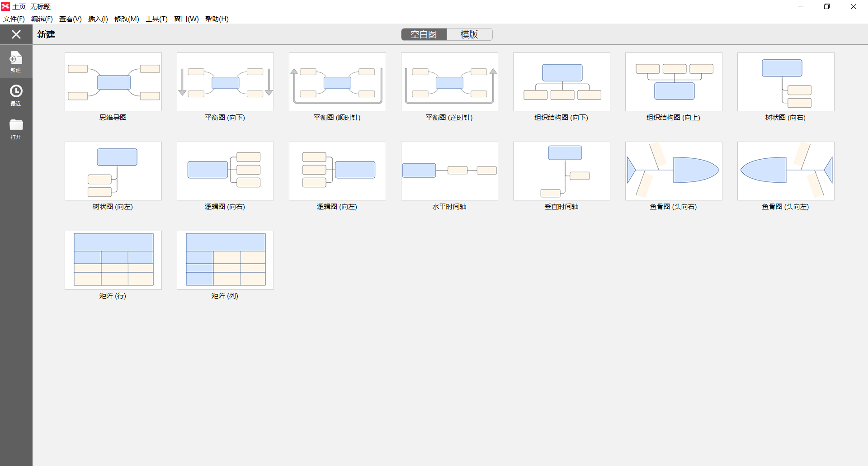The height and width of the screenshot is (466, 868).
Task: Choose the 逻辑图 (向右) thumbnail
Action: coord(225,171)
